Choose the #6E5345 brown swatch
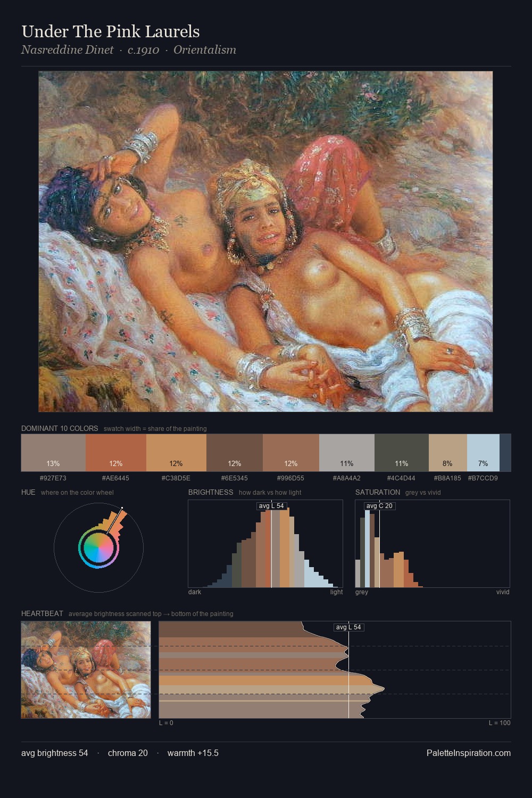The image size is (532, 798). pos(235,453)
